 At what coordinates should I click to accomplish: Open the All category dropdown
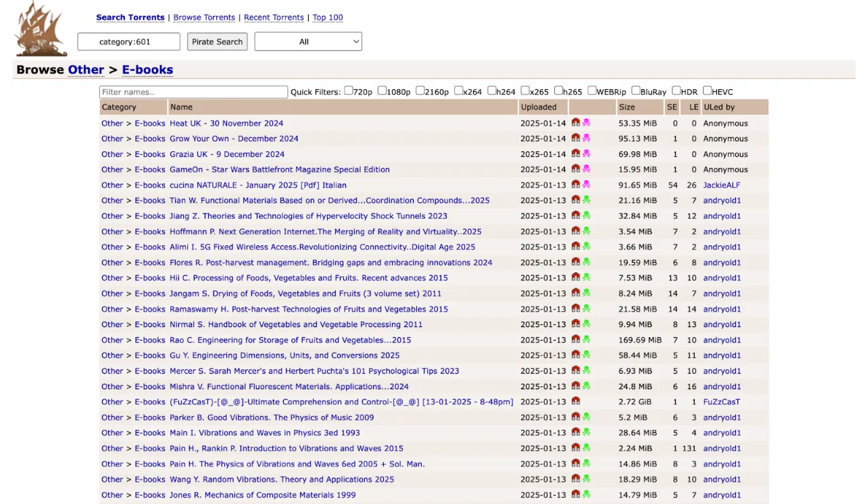[x=308, y=41]
